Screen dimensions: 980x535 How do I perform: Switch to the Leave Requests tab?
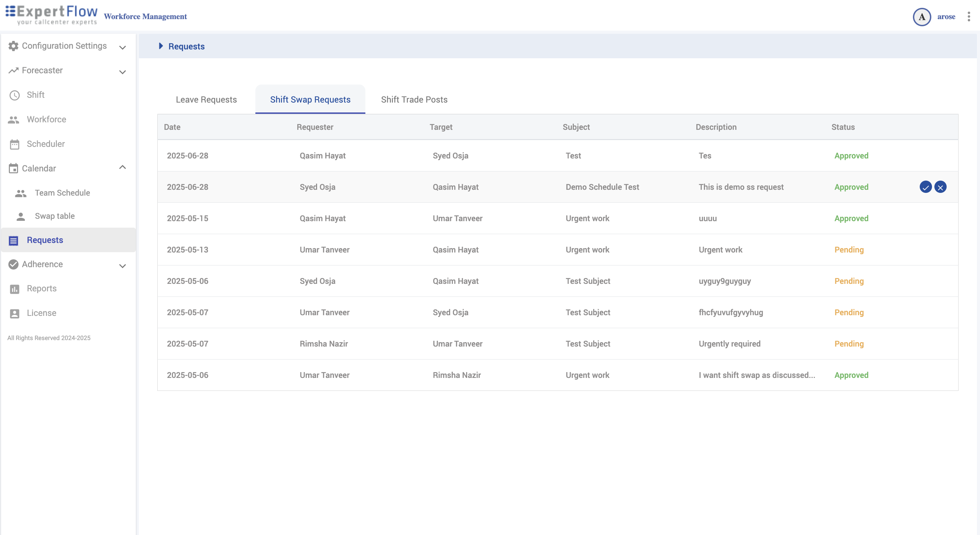[x=206, y=100]
